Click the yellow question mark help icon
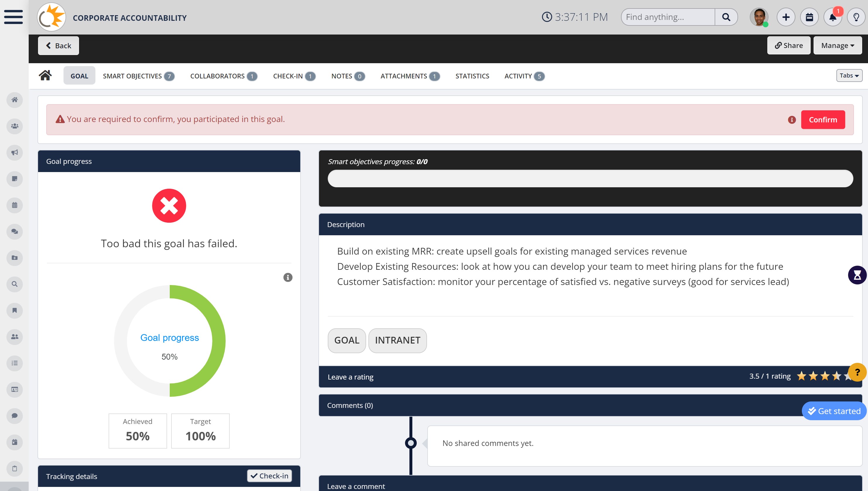 click(x=857, y=372)
